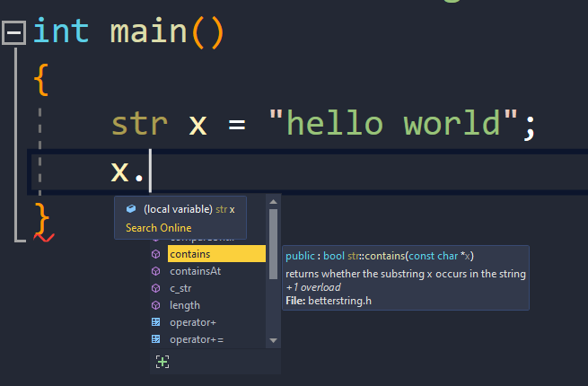Collapse the main function fold marker

tap(13, 32)
